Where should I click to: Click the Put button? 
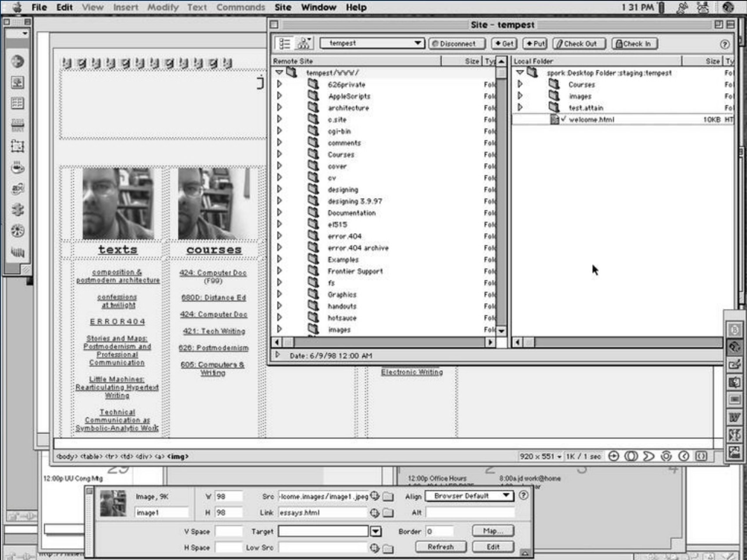[535, 43]
